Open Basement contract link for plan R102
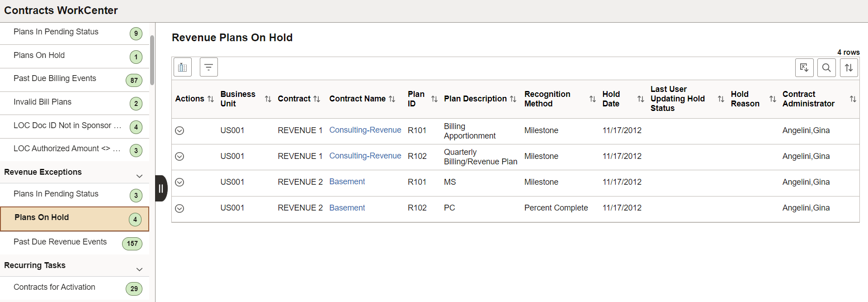 [347, 208]
